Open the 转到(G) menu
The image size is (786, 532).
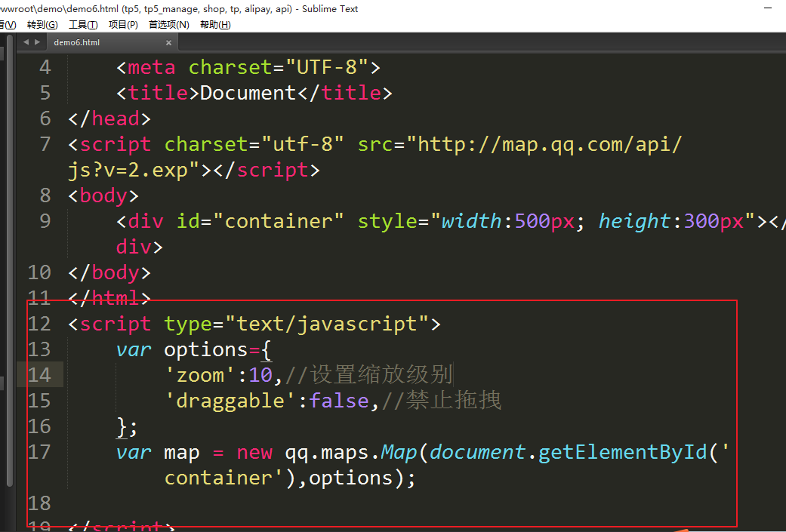coord(42,24)
